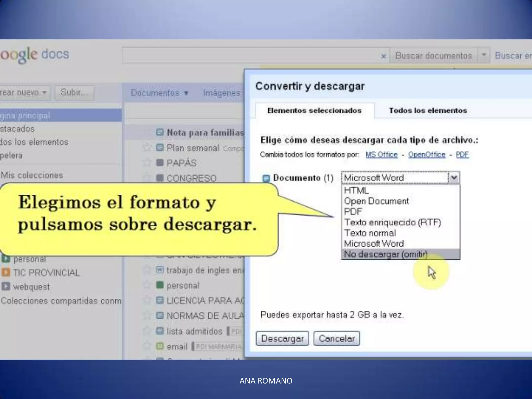Click the search documents input field
The image size is (532, 399).
(249, 55)
